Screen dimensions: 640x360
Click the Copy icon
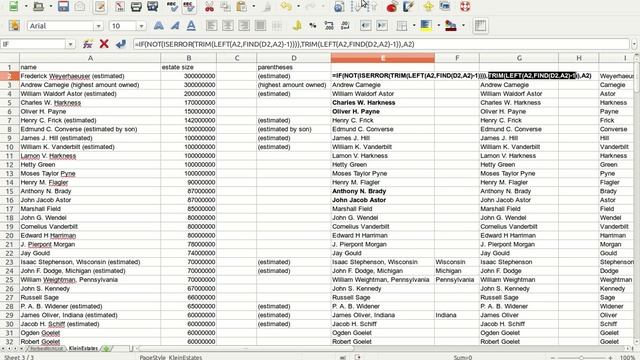[225, 6]
